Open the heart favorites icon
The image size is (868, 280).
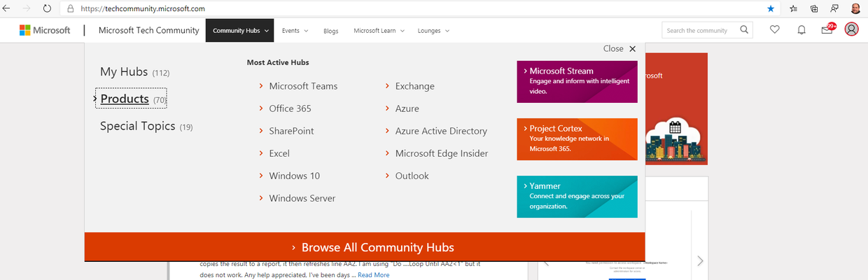(774, 30)
